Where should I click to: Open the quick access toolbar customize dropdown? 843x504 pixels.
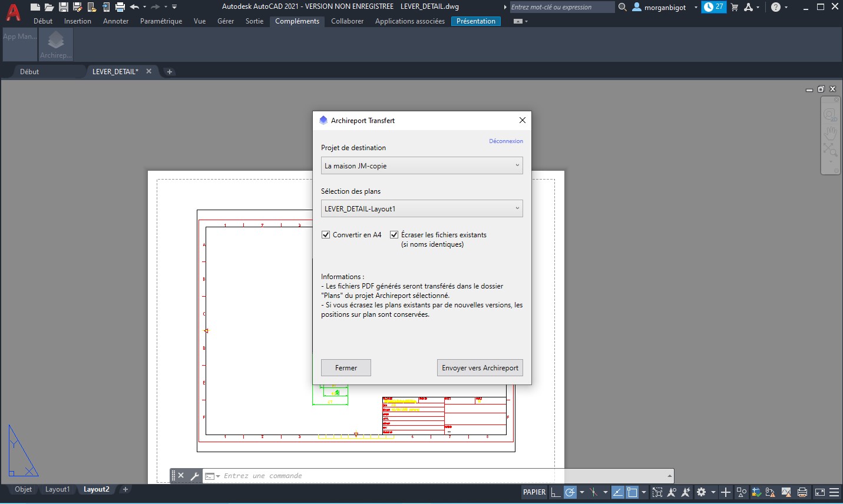(174, 7)
